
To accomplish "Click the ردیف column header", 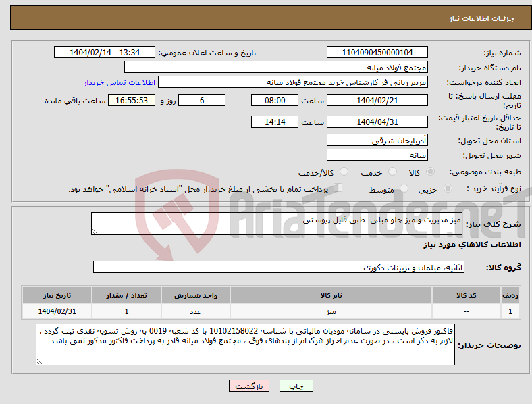I will (510, 295).
